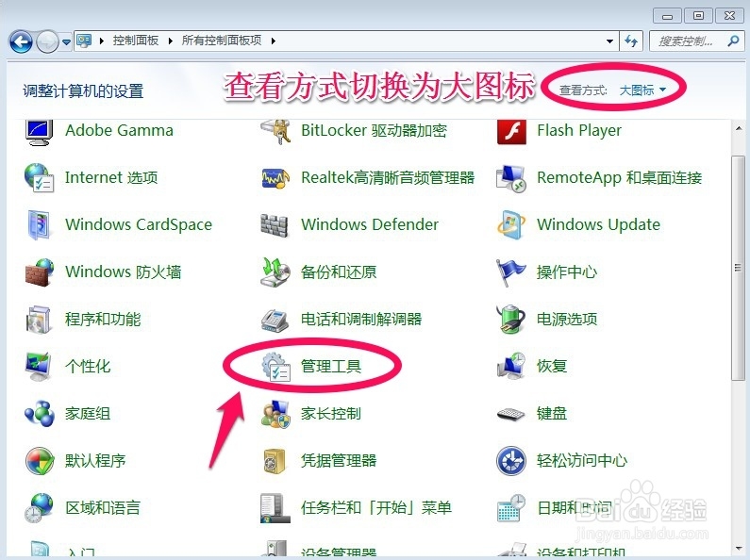
Task: Click the 默认程序 icon
Action: (x=40, y=461)
